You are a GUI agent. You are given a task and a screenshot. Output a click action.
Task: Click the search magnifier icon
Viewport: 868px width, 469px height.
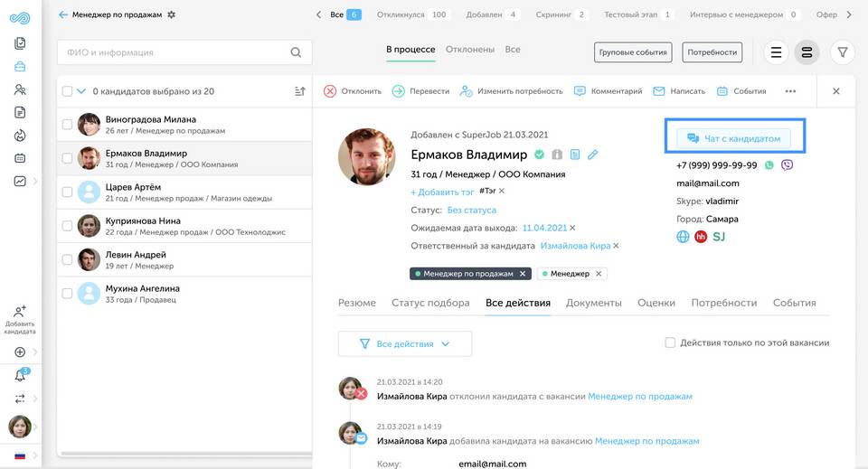296,53
